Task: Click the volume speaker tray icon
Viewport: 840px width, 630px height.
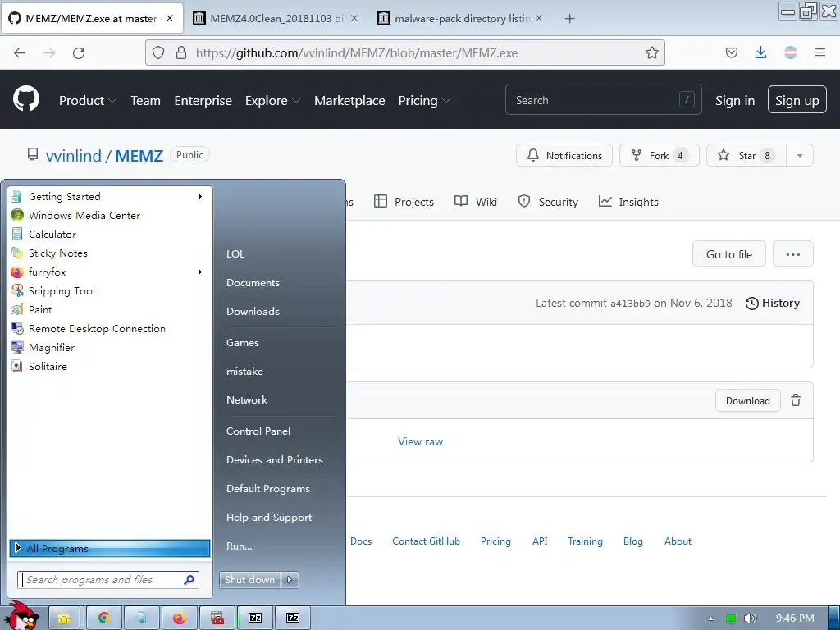Action: pos(750,619)
